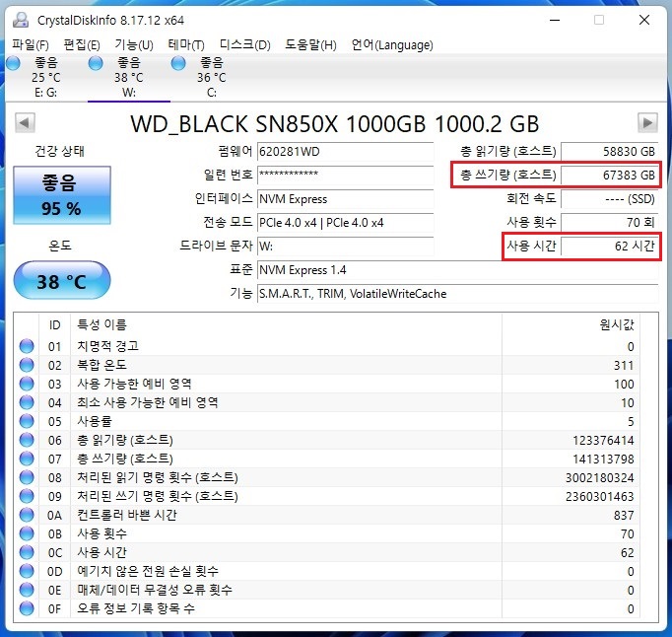Click rotation rate value ---- (SSD)
The width and height of the screenshot is (672, 637).
[x=609, y=199]
